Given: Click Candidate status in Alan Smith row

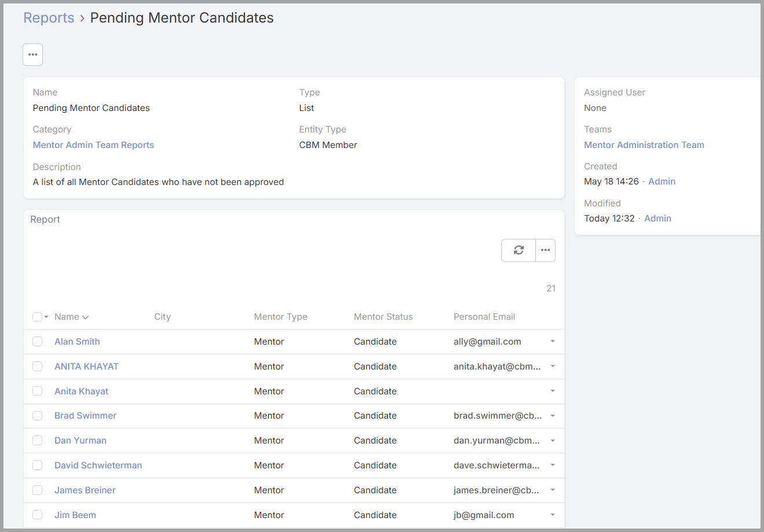Looking at the screenshot, I should pyautogui.click(x=375, y=342).
